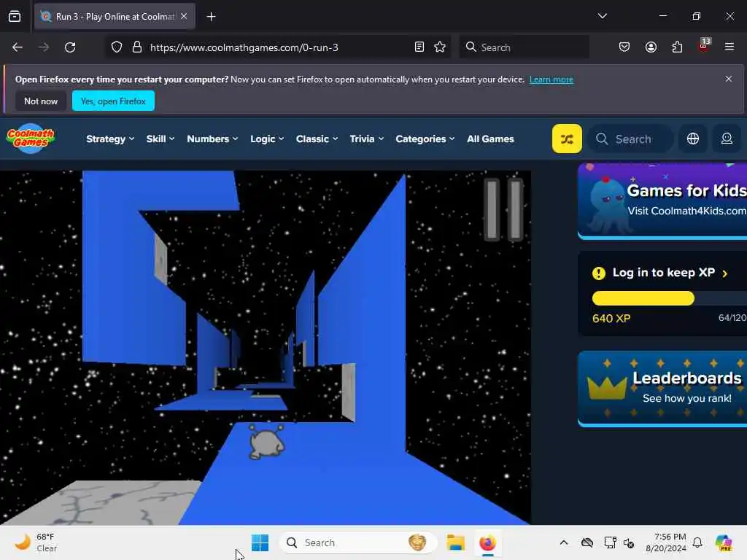Click the Firefox toolbar Search box
Viewport: 747px width, 560px height.
(524, 47)
